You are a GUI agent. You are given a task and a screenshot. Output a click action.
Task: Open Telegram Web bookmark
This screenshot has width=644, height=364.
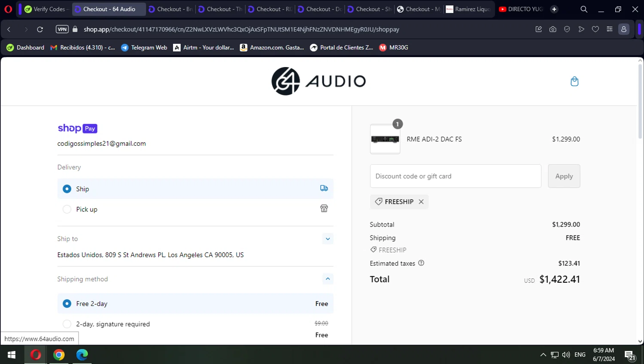144,48
